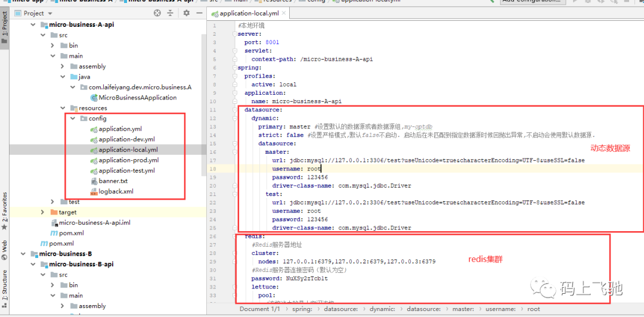644x317 pixels.
Task: Collapse the resources folder
Action: tap(62, 108)
